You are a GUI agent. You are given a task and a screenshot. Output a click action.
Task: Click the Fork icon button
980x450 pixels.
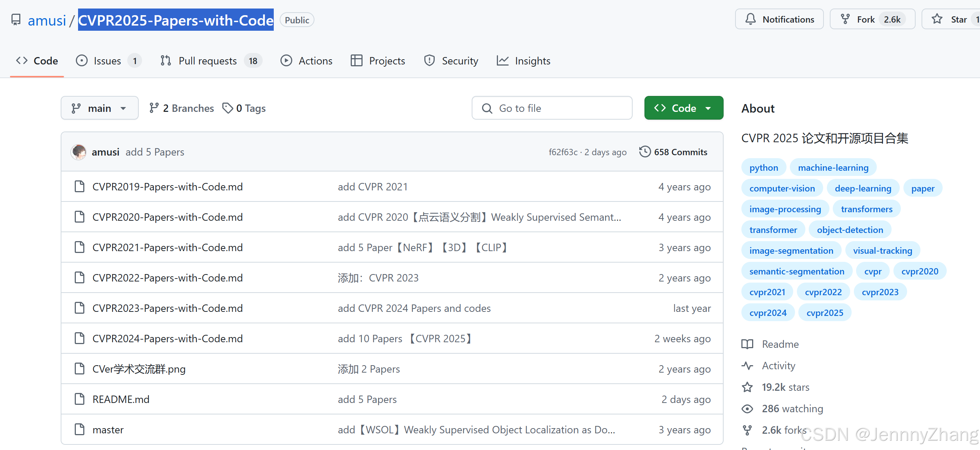[845, 19]
